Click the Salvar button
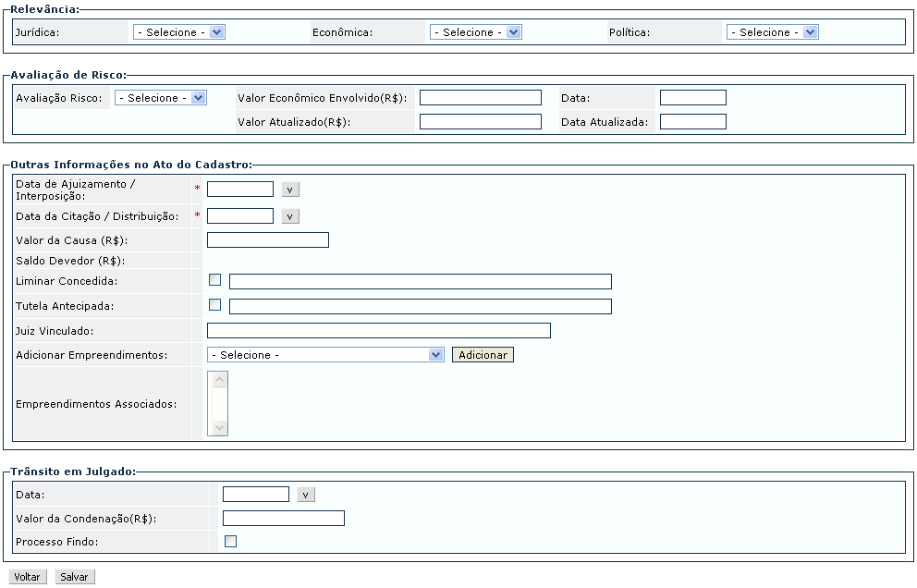The image size is (917, 588). click(x=75, y=577)
